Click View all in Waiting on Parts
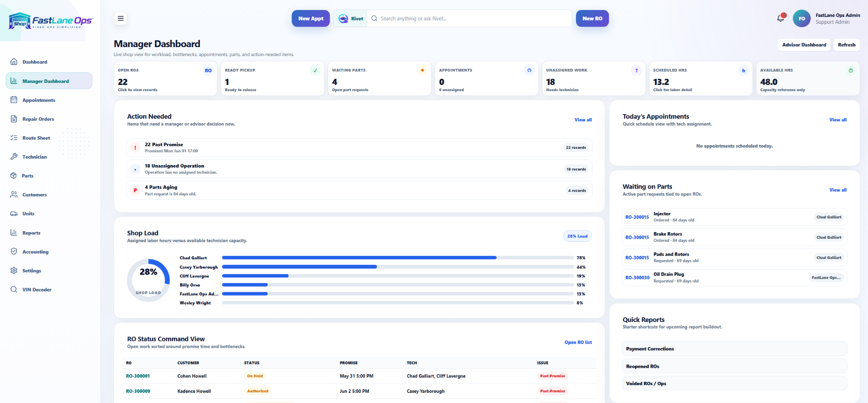This screenshot has height=403, width=868. coord(837,190)
